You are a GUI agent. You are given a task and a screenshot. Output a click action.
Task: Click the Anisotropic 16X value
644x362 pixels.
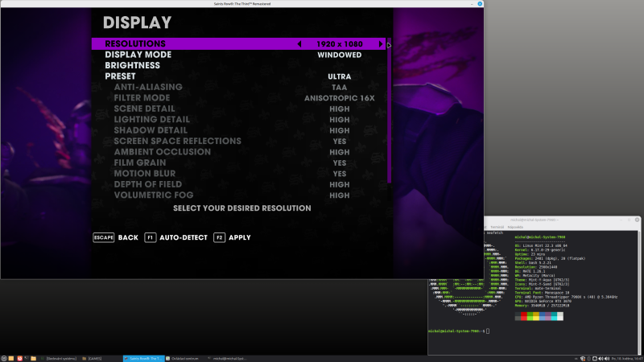(339, 98)
